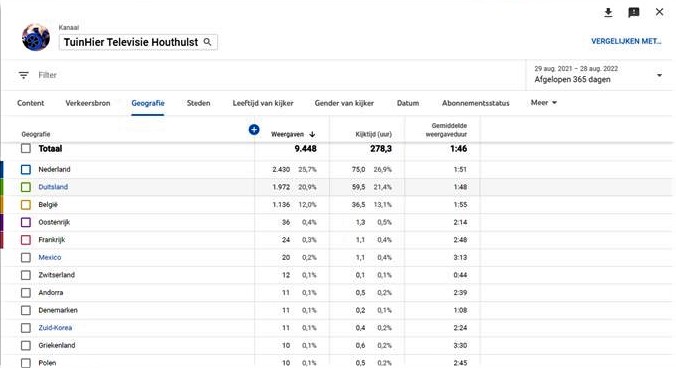This screenshot has height=368, width=676.
Task: Click the Geografie column header
Action: [x=36, y=134]
